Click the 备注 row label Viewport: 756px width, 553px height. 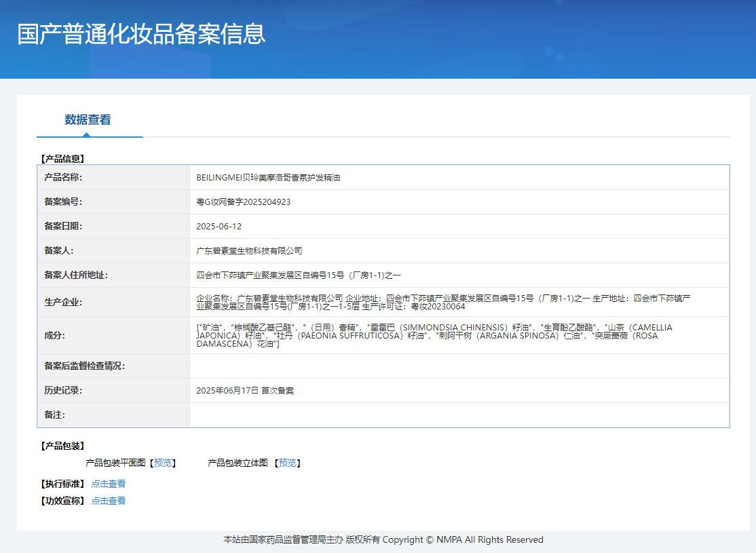54,415
